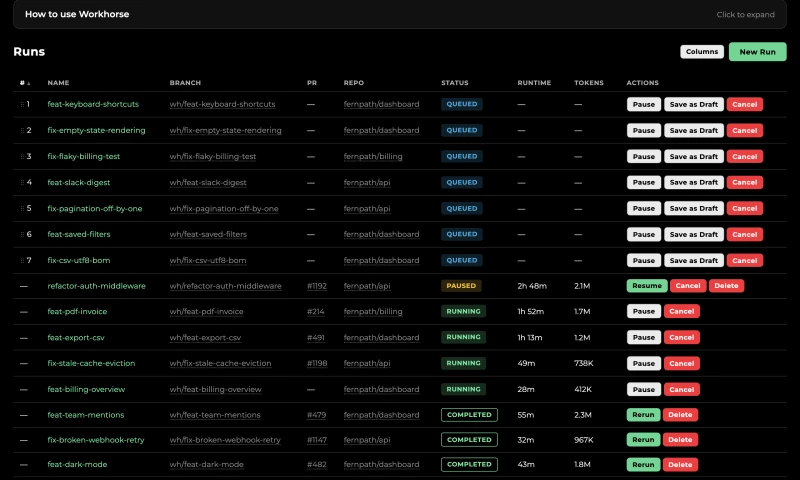Open branch wh/feat-slack-digest
Screen dimensions: 800x480
tap(208, 182)
